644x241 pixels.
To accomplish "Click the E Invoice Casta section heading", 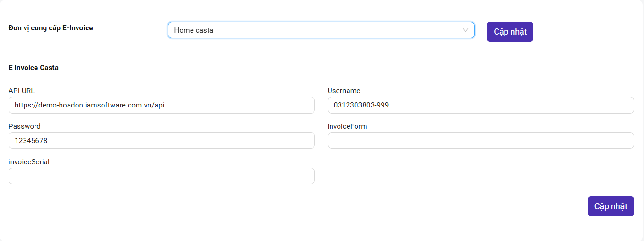I will pyautogui.click(x=34, y=68).
